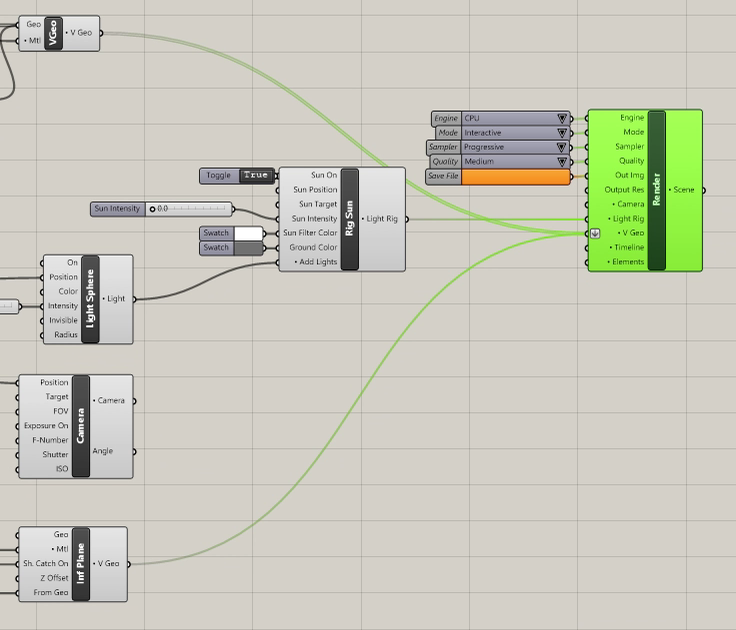Click Light Sphere's Light output
736x630 pixels.
(x=114, y=299)
